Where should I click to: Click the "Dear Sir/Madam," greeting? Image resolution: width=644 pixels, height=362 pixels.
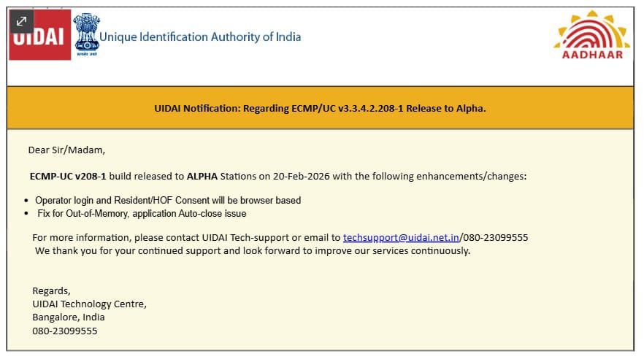(x=66, y=150)
